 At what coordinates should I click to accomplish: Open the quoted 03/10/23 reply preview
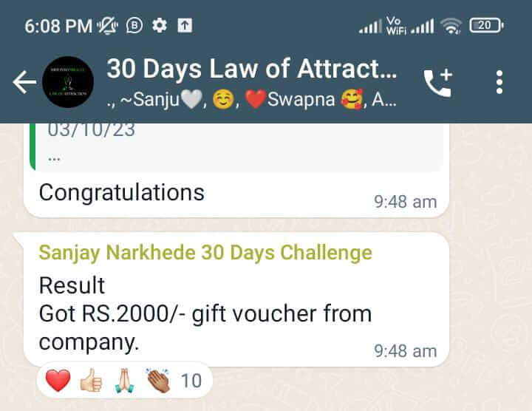[236, 146]
